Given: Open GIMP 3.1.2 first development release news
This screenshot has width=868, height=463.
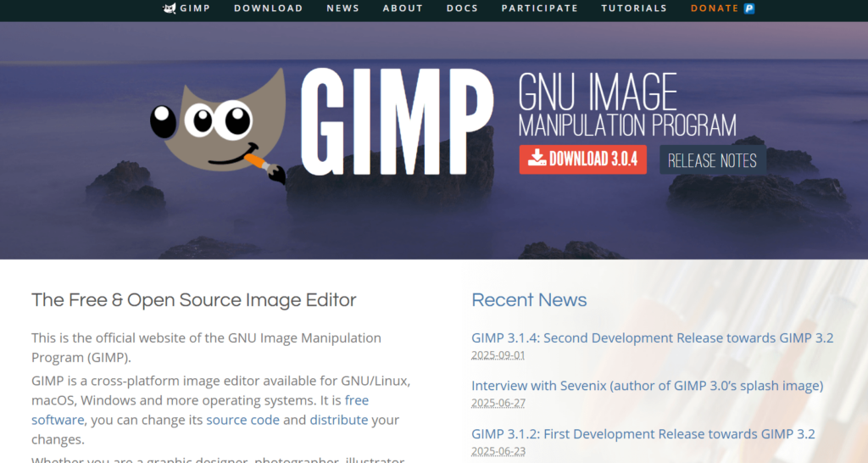Looking at the screenshot, I should click(x=643, y=433).
